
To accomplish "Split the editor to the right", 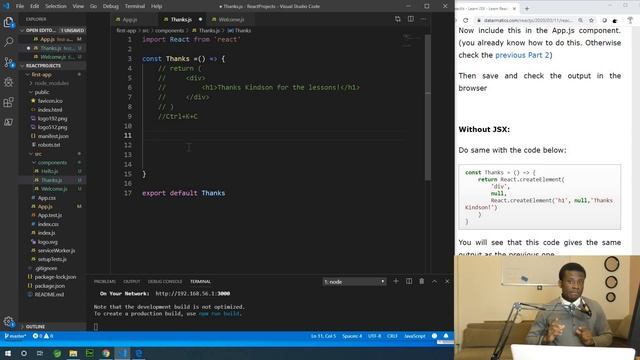I will 411,19.
